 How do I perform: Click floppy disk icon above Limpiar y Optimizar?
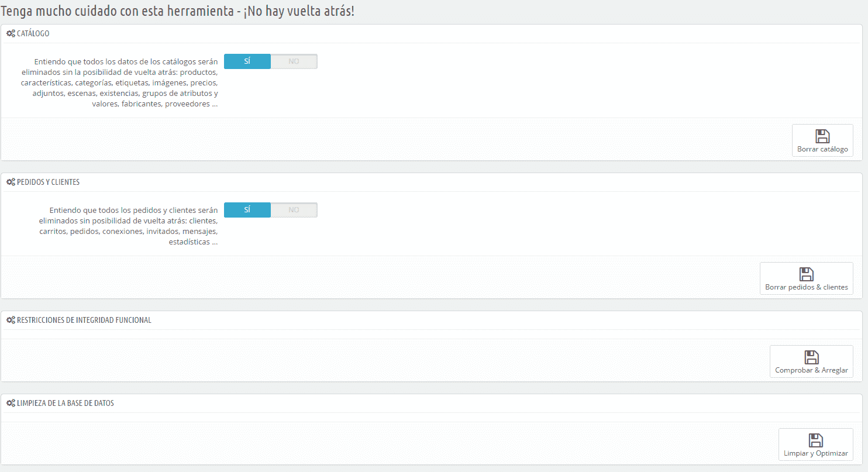[x=815, y=440]
